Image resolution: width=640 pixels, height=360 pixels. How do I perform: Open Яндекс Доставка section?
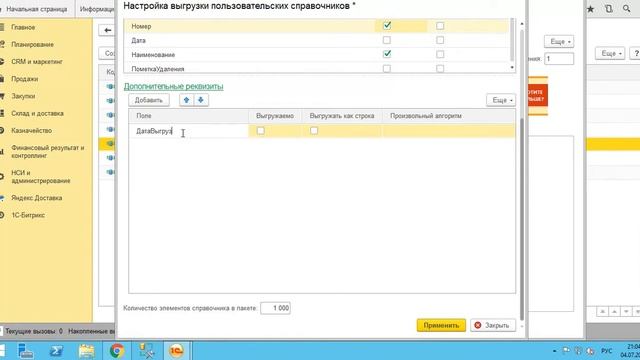pos(37,198)
